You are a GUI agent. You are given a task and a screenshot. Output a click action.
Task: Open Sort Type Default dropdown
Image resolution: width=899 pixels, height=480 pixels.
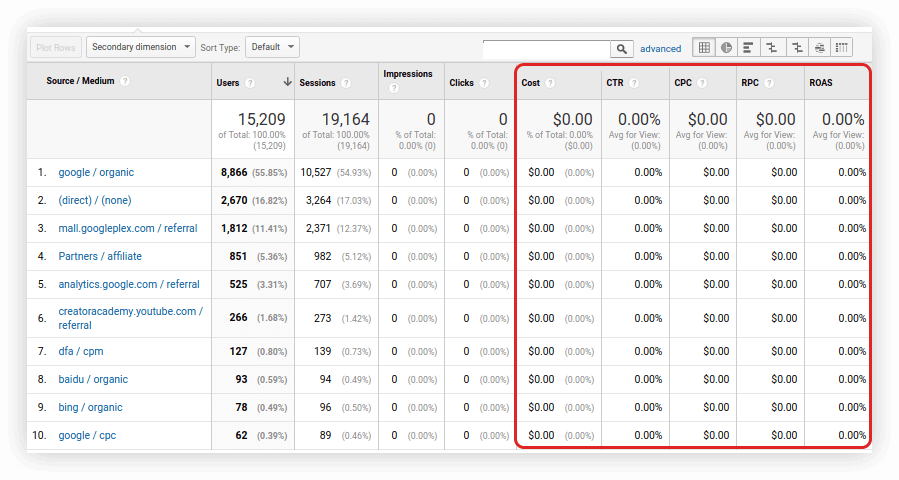272,47
